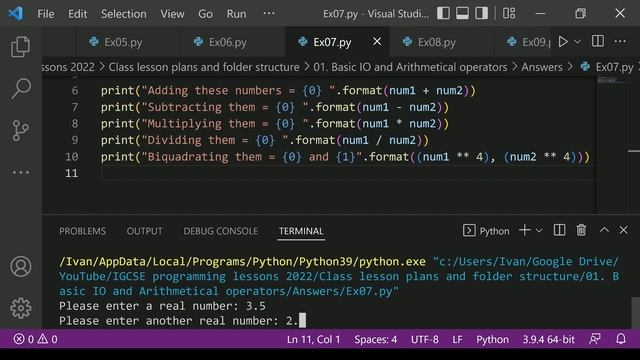
Task: Toggle the primary side bar layout
Action: (443, 13)
